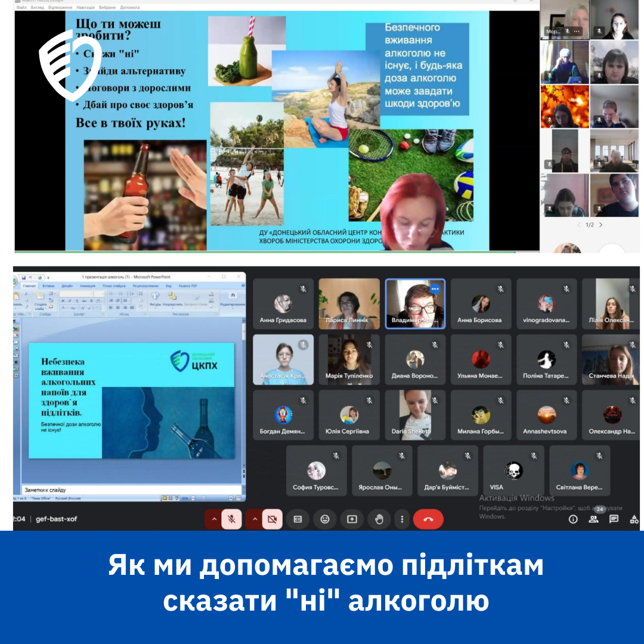This screenshot has height=644, width=644.
Task: Click the present screen icon
Action: tap(352, 519)
